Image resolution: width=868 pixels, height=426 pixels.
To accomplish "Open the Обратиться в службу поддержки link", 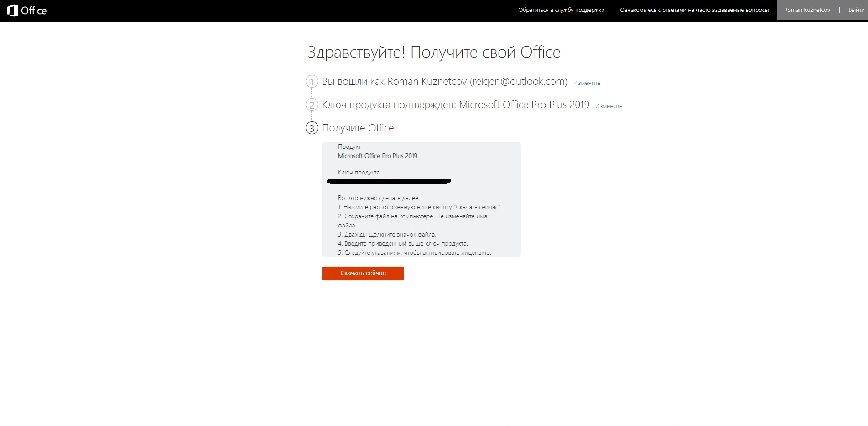I will point(561,10).
